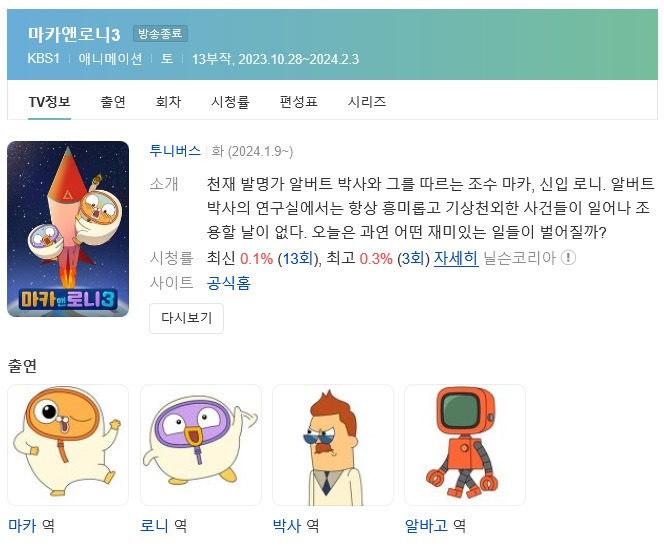Select the TV정보 tab
The height and width of the screenshot is (548, 664).
(x=50, y=102)
